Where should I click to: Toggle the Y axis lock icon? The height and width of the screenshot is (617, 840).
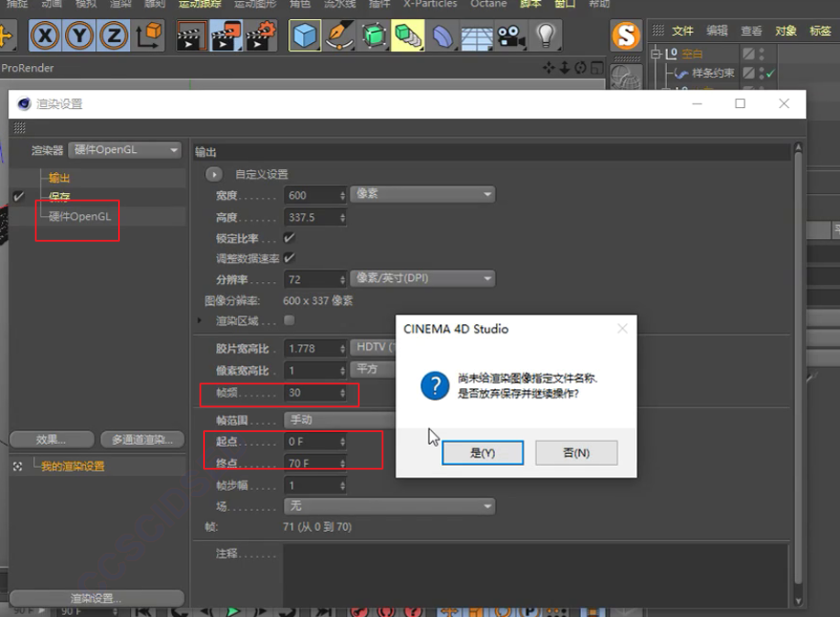tap(80, 36)
